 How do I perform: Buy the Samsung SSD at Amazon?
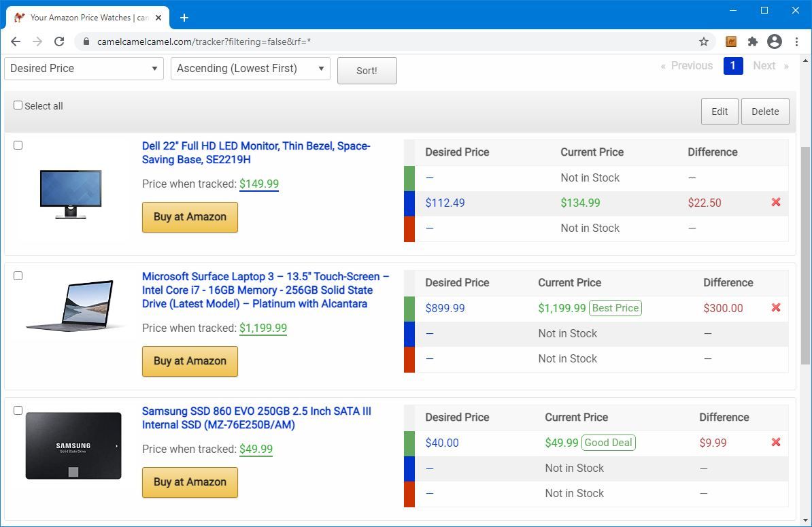tap(190, 482)
